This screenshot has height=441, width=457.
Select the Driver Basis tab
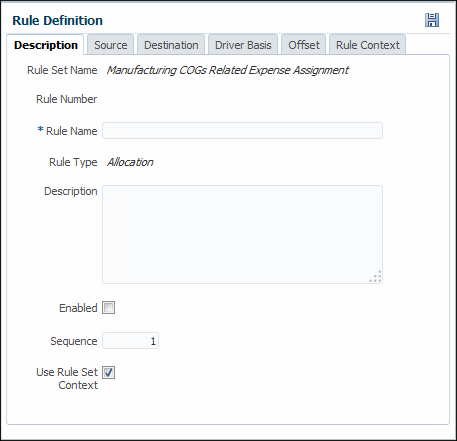click(x=243, y=45)
